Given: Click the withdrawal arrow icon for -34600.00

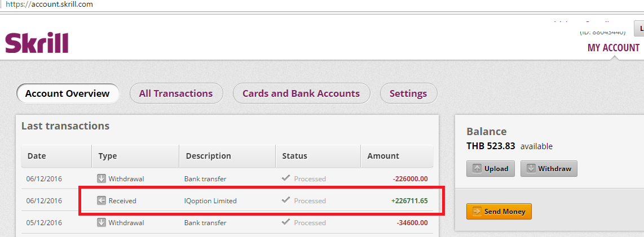Looking at the screenshot, I should pos(102,223).
